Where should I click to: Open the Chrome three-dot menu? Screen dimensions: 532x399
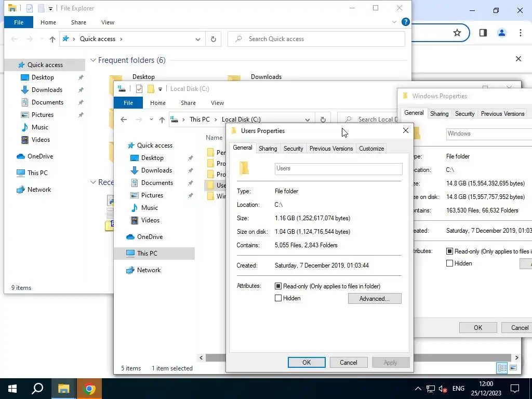520,33
